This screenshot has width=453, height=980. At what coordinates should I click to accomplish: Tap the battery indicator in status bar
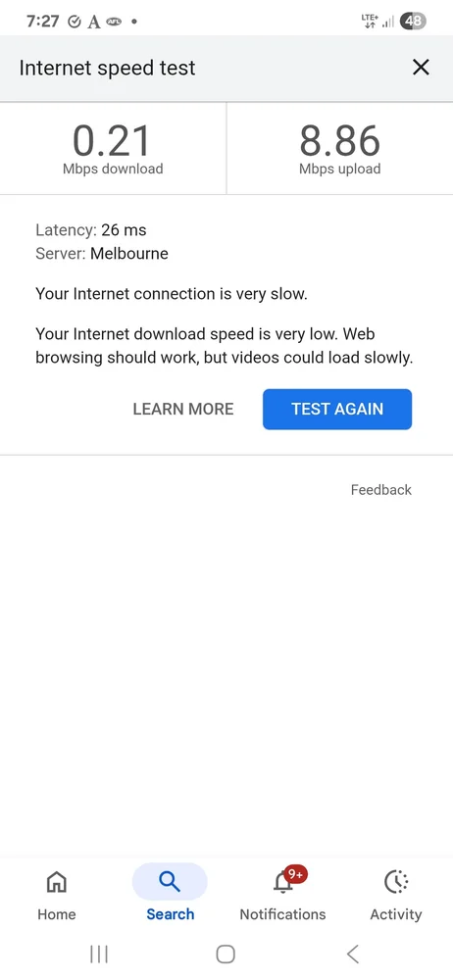[413, 21]
